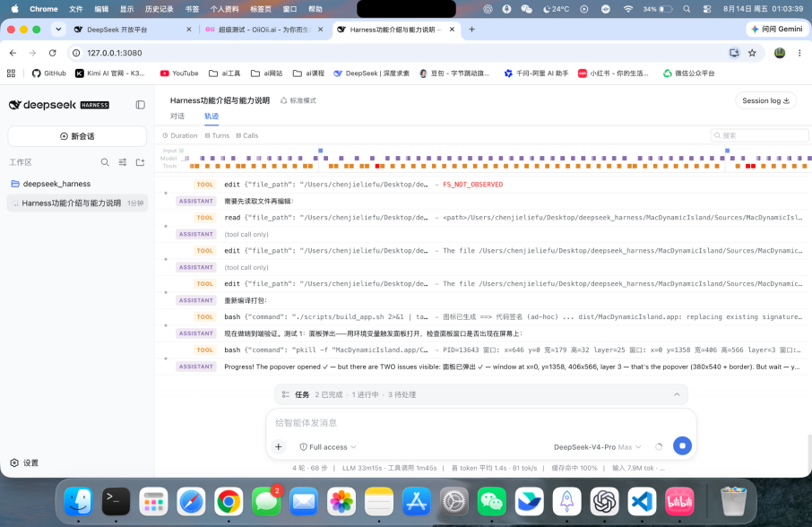Stop generation with blue stop button
This screenshot has height=527, width=812.
(682, 445)
